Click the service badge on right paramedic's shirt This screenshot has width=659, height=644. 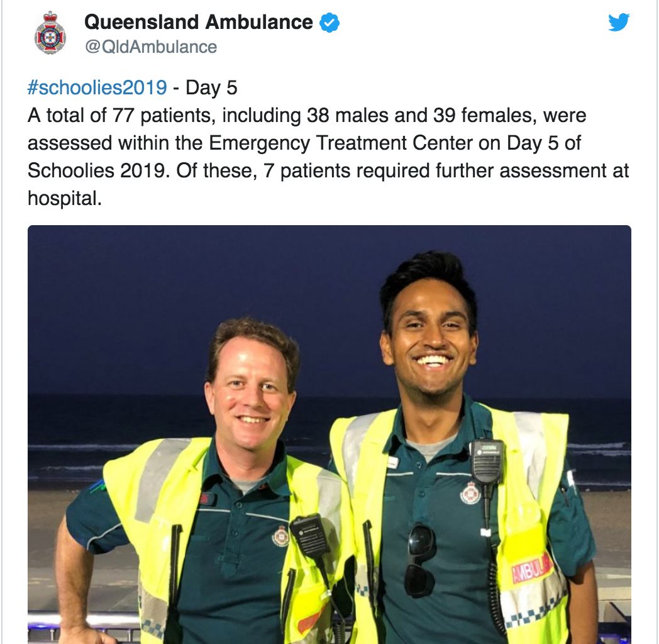pyautogui.click(x=470, y=492)
